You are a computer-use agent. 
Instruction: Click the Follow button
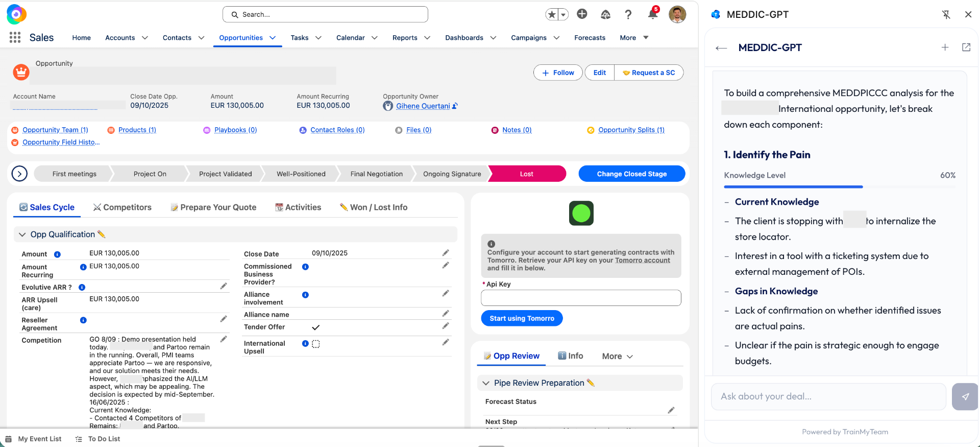[x=558, y=73]
